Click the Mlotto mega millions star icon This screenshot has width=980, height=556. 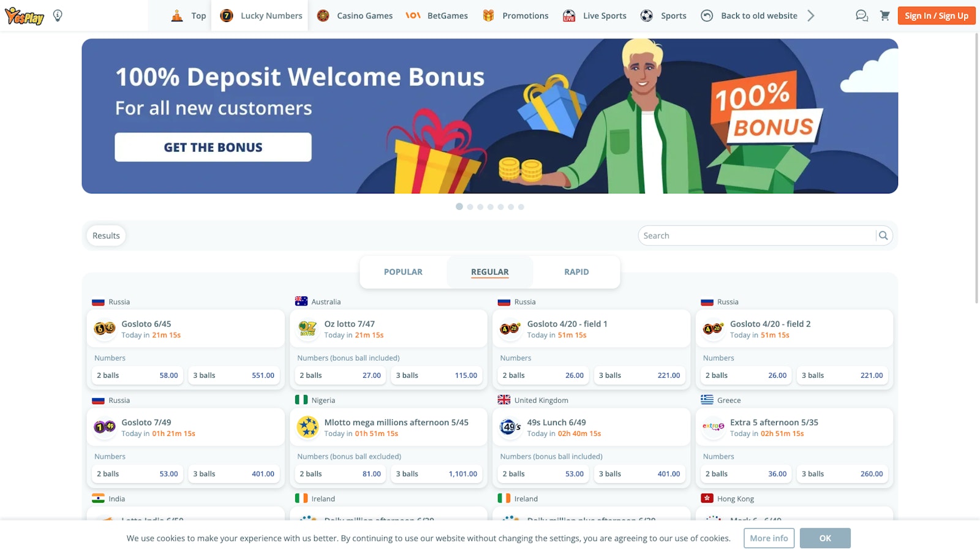tap(307, 427)
